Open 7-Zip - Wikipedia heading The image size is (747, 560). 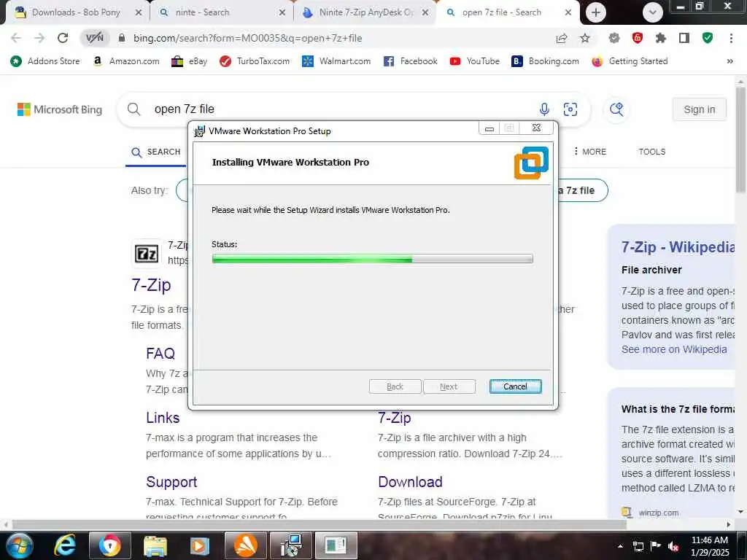pyautogui.click(x=678, y=247)
